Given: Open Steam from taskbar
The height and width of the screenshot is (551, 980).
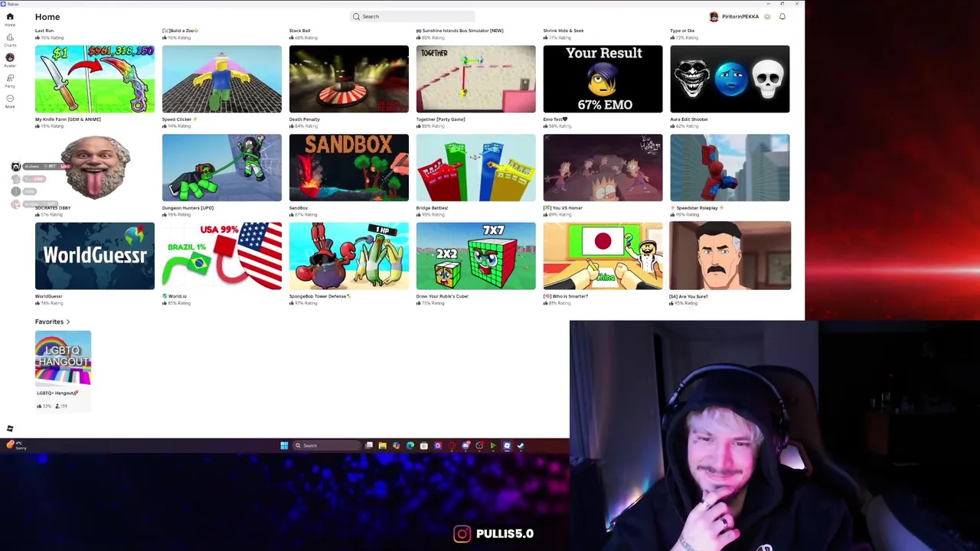Looking at the screenshot, I should 521,445.
